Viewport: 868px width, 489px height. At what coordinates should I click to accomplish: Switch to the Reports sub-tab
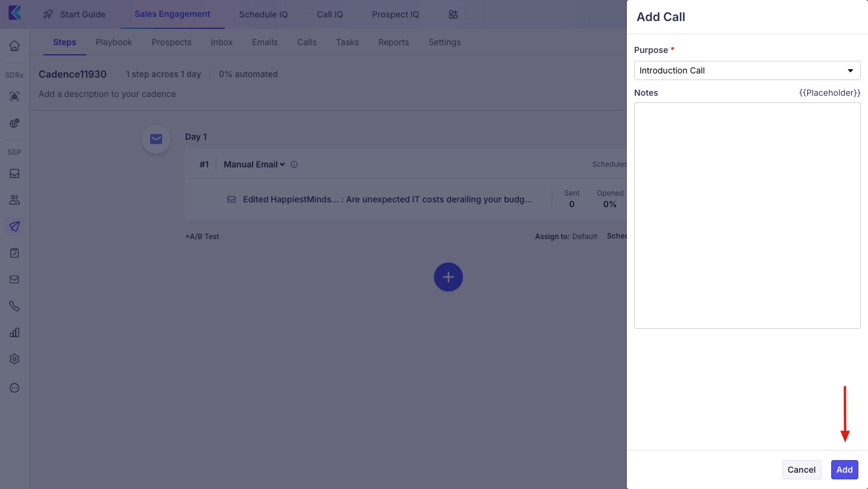[x=394, y=42]
